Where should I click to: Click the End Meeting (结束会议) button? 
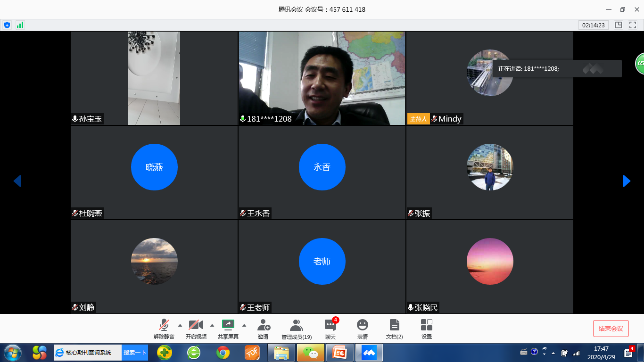pyautogui.click(x=611, y=329)
